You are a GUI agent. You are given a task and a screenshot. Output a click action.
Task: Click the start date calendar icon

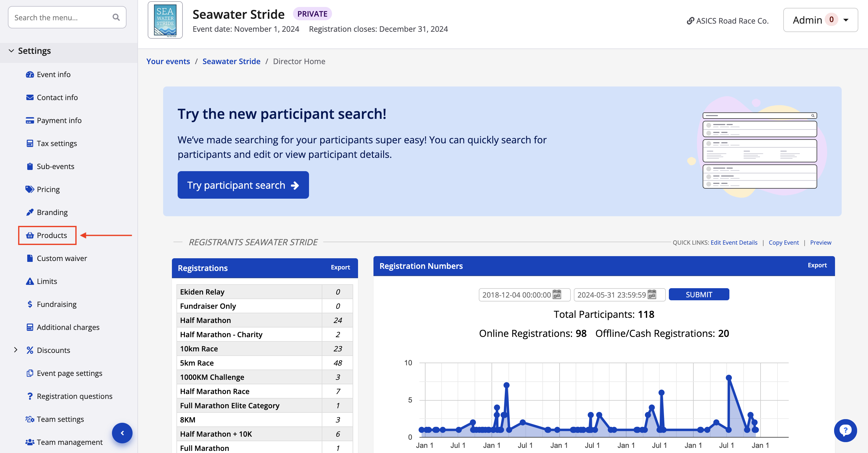(557, 295)
